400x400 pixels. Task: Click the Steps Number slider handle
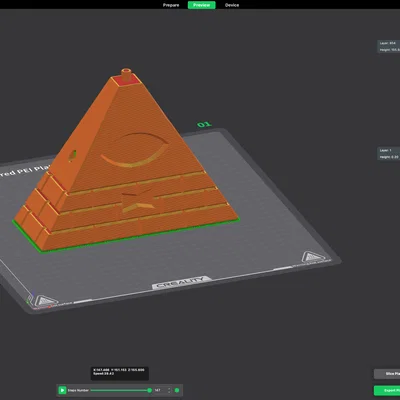coord(149,390)
